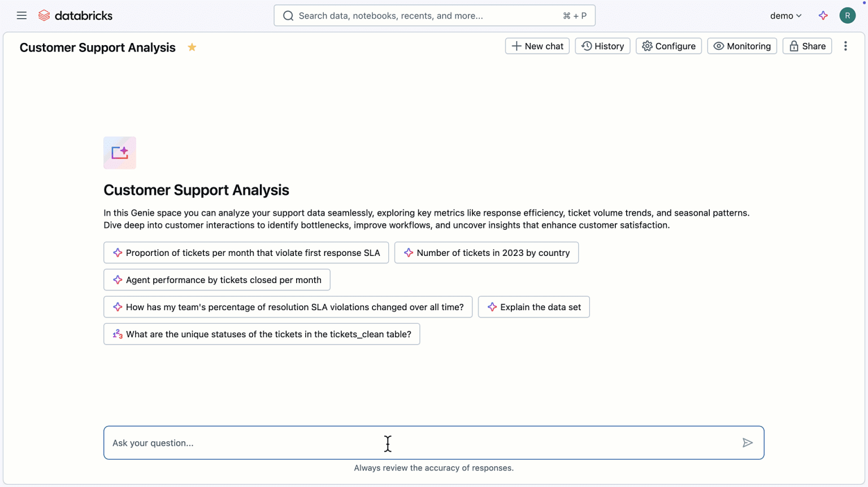The width and height of the screenshot is (868, 487).
Task: Open the three-dot overflow menu
Action: tap(845, 46)
